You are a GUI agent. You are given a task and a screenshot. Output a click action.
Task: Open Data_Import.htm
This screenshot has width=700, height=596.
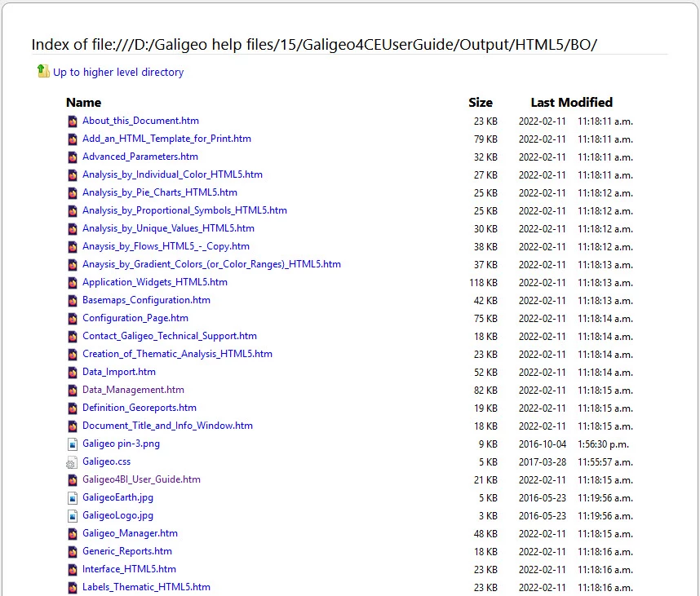[119, 372]
